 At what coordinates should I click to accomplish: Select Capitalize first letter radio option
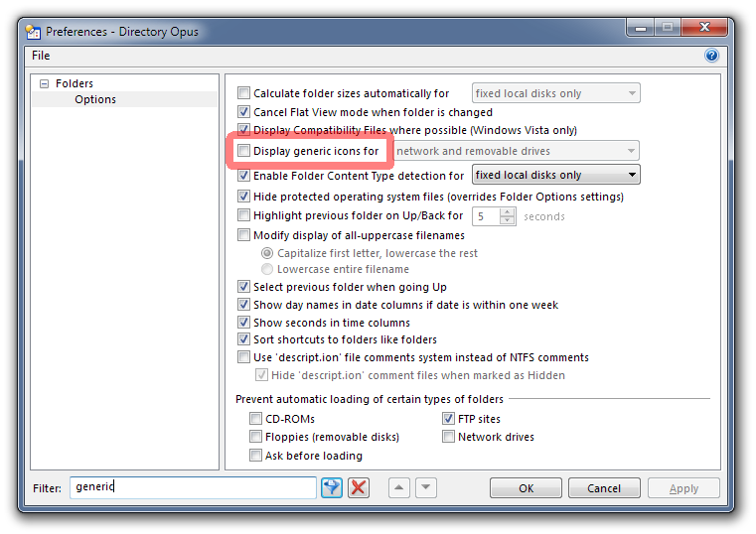click(267, 253)
